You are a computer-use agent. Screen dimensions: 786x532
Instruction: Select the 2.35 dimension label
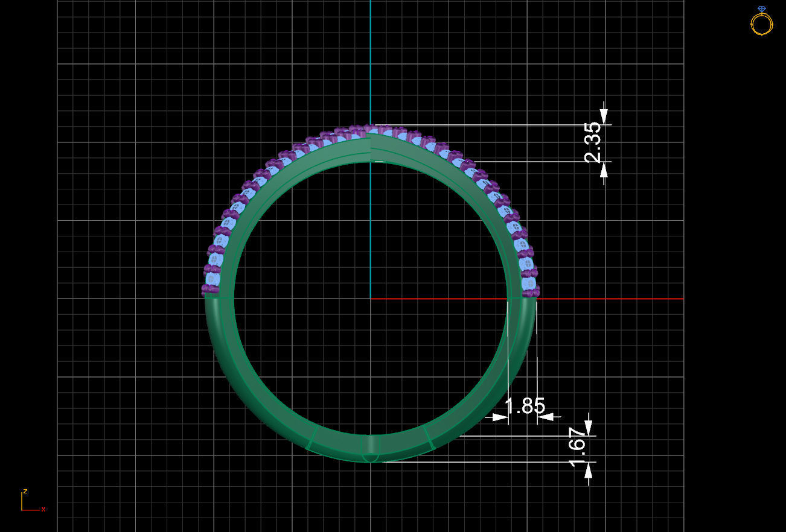(593, 142)
